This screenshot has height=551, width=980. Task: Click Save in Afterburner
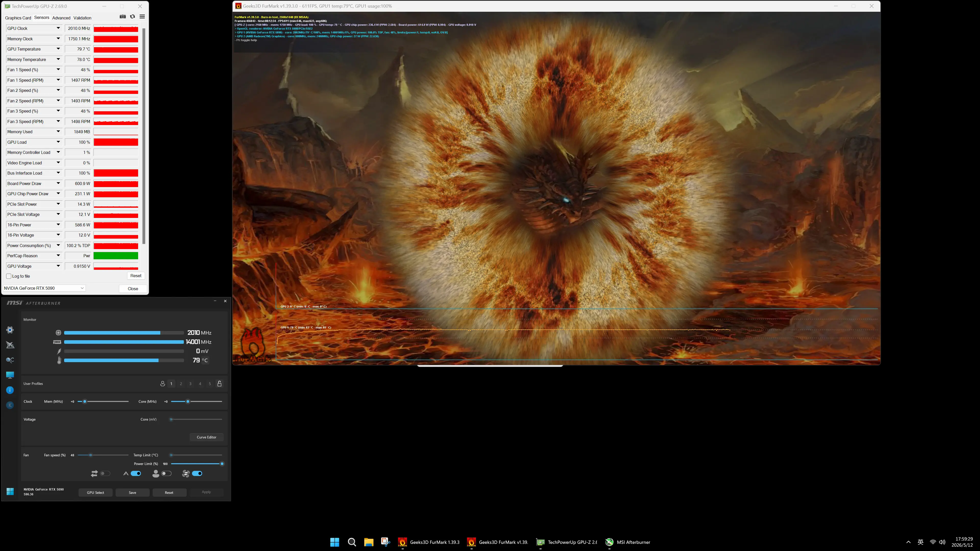pyautogui.click(x=132, y=493)
